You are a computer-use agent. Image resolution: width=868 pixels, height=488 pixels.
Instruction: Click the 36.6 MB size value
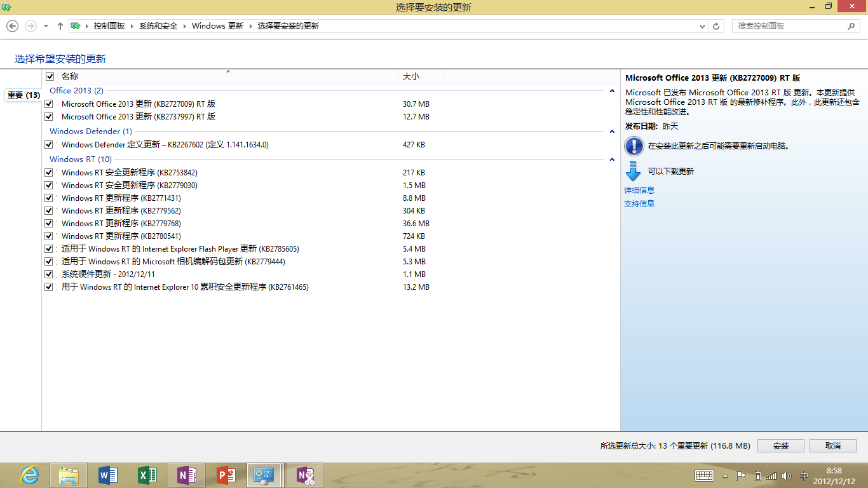point(416,224)
